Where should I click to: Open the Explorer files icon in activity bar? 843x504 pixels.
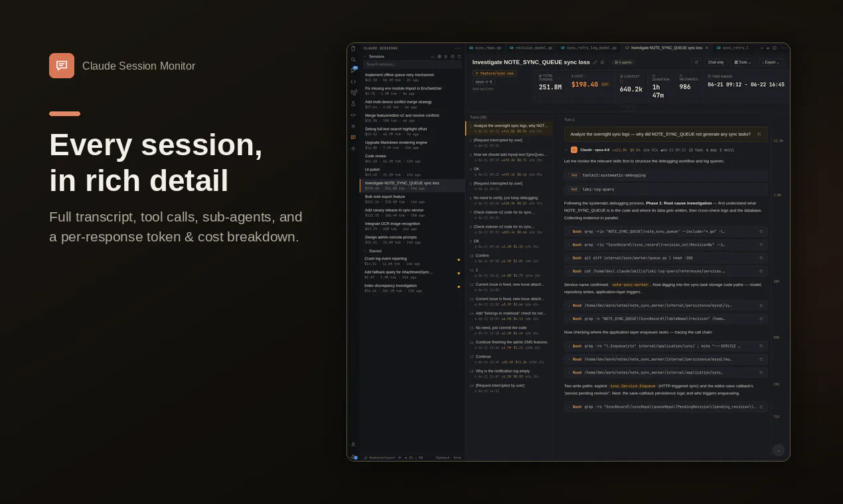[353, 48]
